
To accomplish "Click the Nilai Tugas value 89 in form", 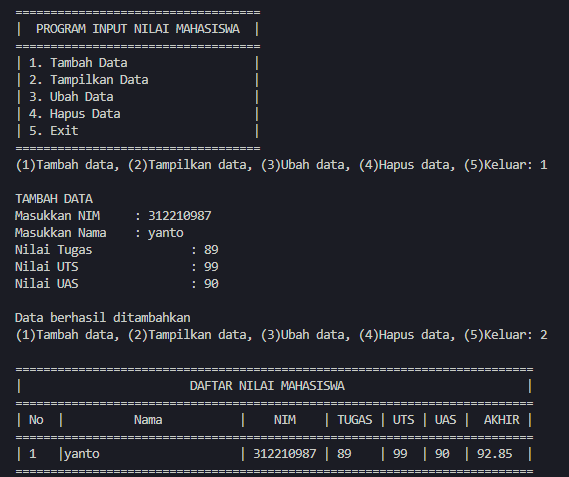I will [211, 250].
